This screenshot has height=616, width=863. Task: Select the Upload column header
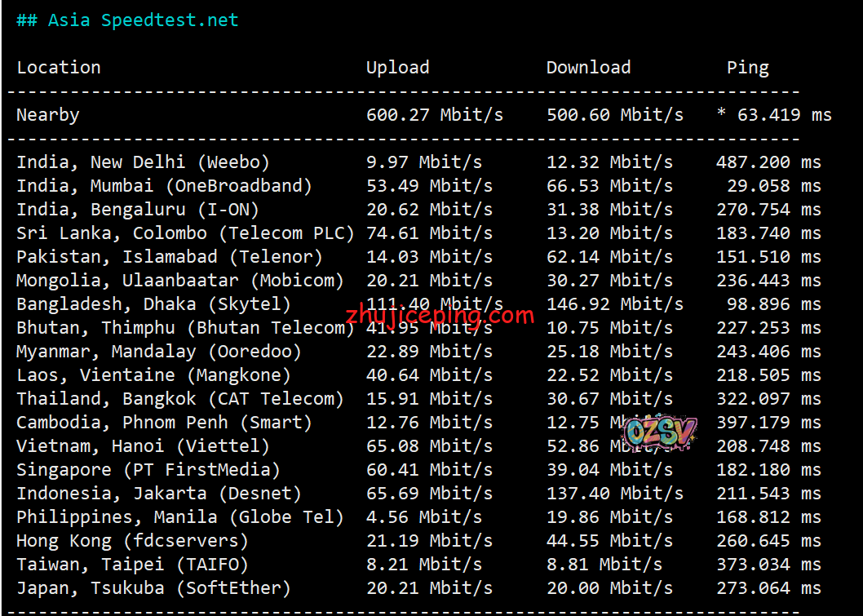click(x=397, y=68)
